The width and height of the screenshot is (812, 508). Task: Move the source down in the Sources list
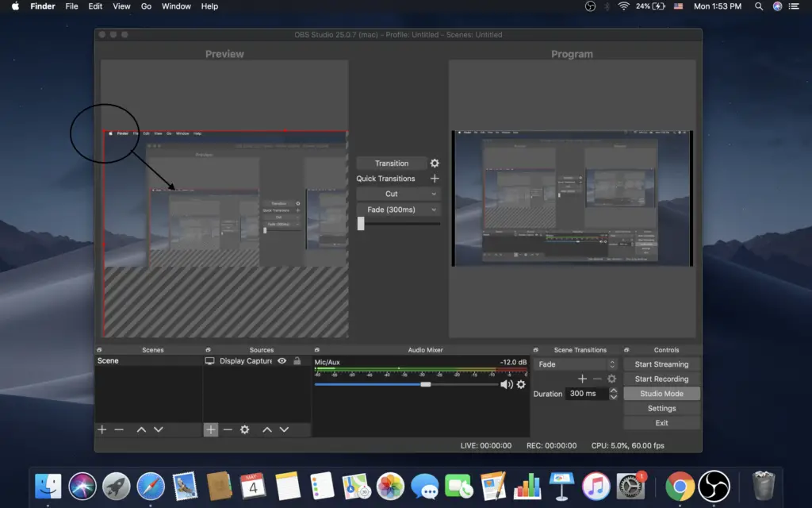pyautogui.click(x=285, y=429)
